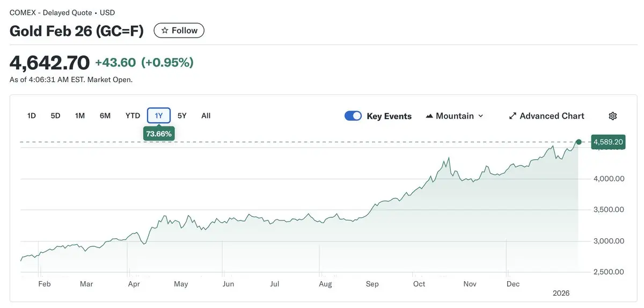Screen dimensions: 644x308
Task: Switch chart to 5Y range
Action: tap(182, 115)
